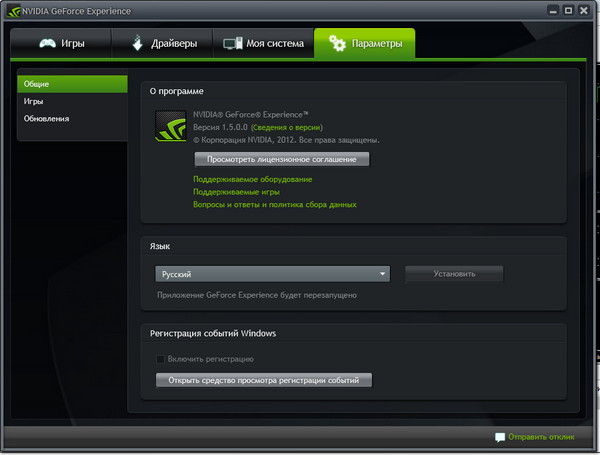Click the NVIDIA GeForce logo in О программе
This screenshot has width=600, height=455.
pos(170,129)
